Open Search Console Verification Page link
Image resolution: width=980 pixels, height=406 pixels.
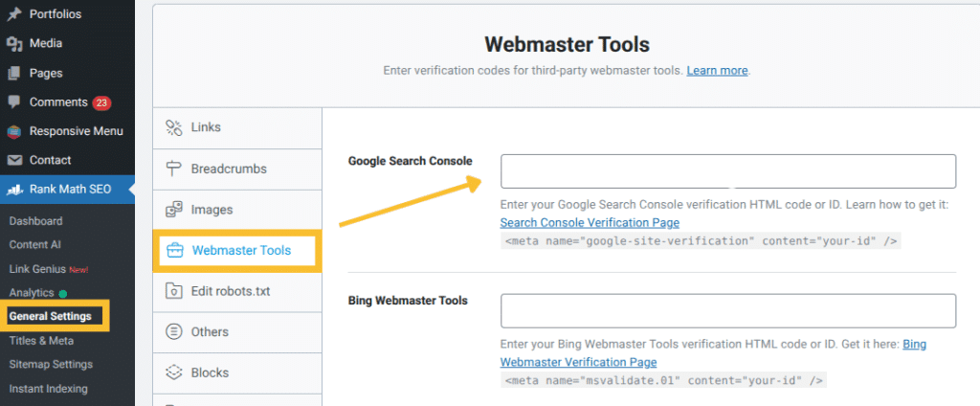coord(590,223)
